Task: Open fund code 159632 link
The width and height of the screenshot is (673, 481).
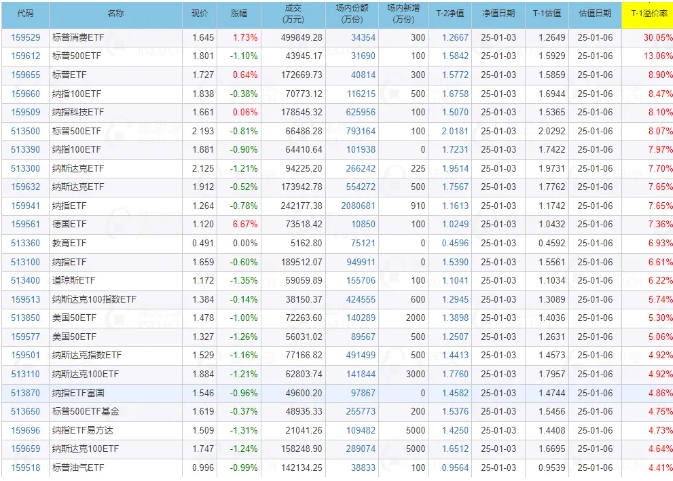Action: point(25,187)
